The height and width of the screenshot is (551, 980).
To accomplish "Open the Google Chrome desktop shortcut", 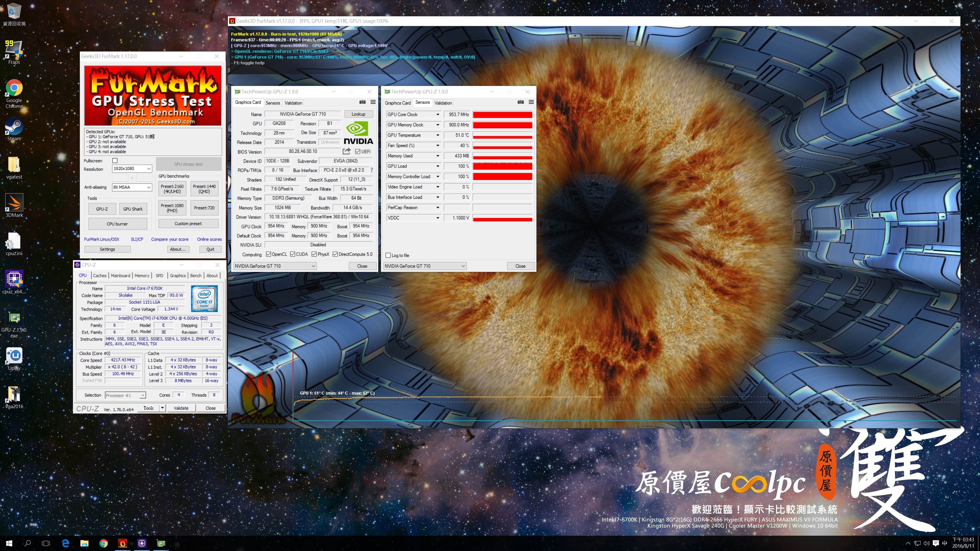I will (14, 94).
